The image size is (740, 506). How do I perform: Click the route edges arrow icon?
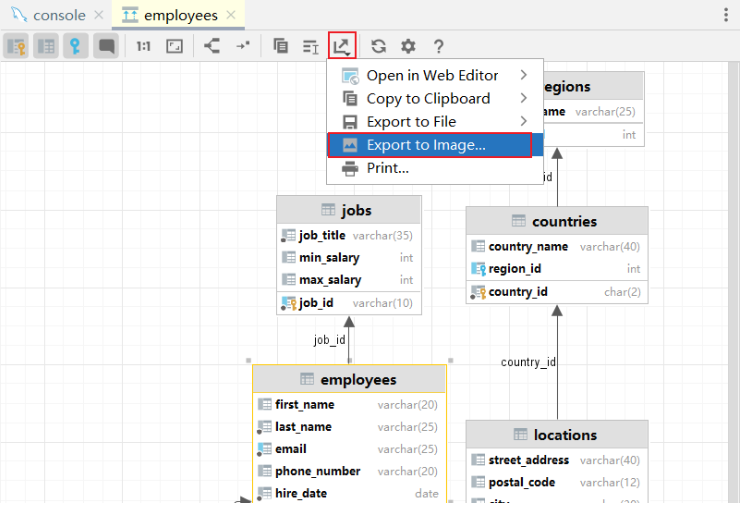[x=243, y=46]
